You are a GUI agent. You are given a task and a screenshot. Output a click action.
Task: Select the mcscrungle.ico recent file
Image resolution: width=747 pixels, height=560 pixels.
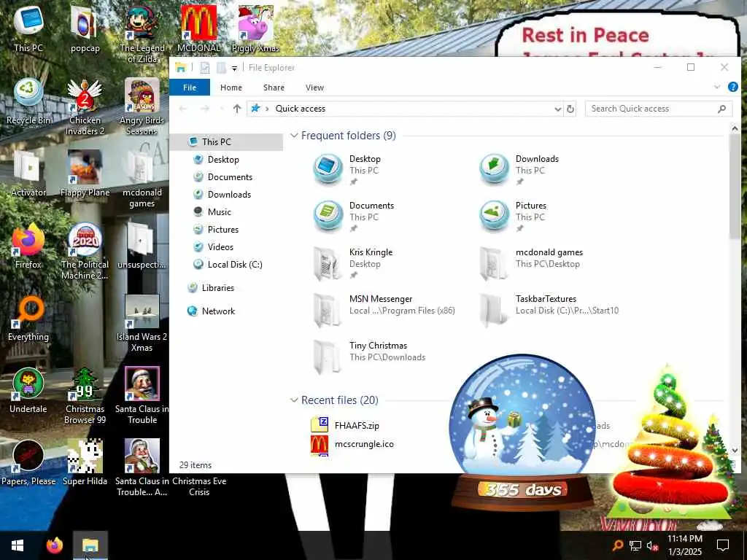pos(352,444)
